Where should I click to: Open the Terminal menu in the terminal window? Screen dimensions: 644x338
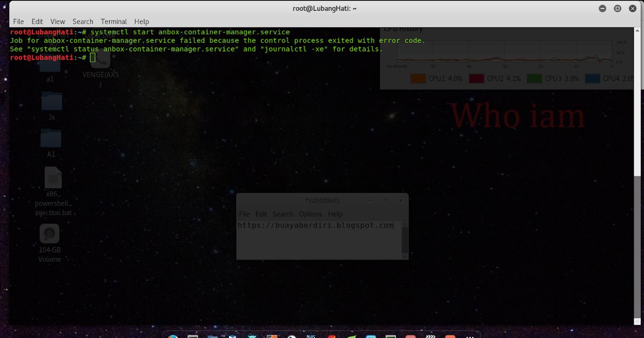pos(113,21)
